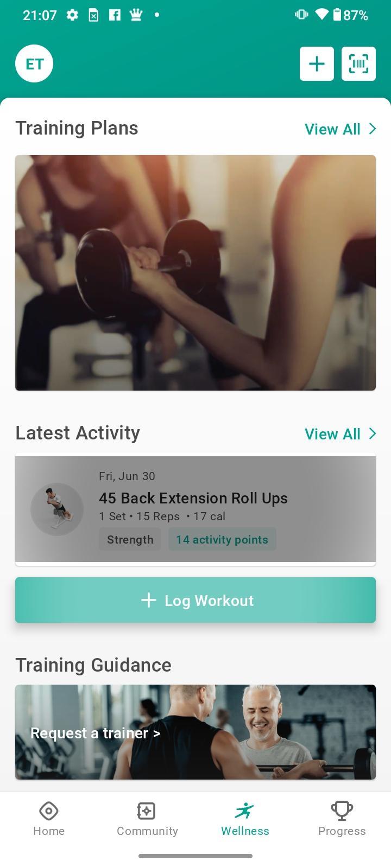Image resolution: width=391 pixels, height=868 pixels.
Task: Tap the 14 activity points badge
Action: pyautogui.click(x=222, y=539)
